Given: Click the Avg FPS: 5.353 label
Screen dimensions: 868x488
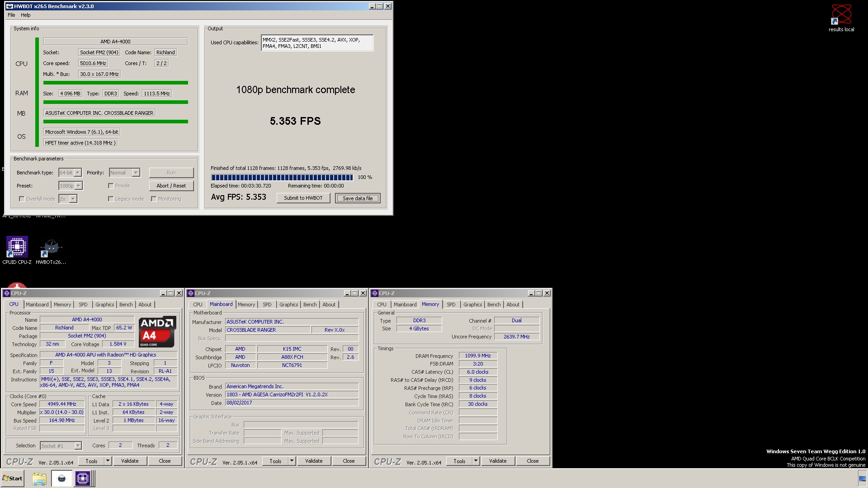Looking at the screenshot, I should 239,197.
